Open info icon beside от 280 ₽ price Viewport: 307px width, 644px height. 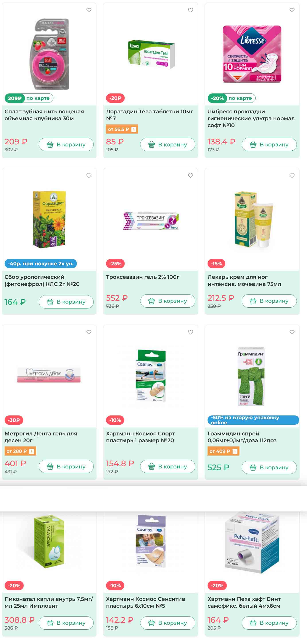pos(32,451)
